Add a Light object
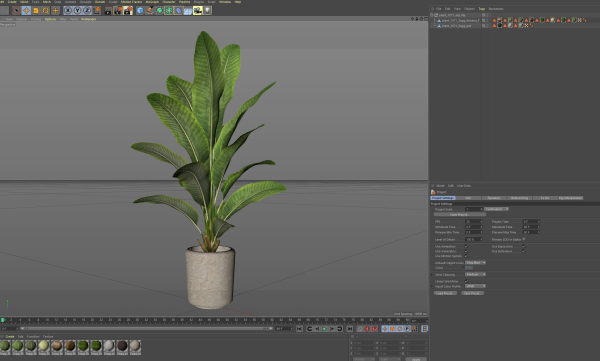Screen dimensions: 600x361 coord(207,10)
